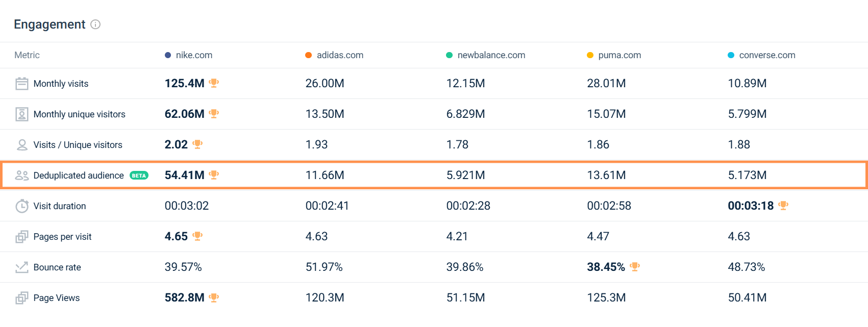Click the Page Views icon
The image size is (868, 327).
(x=22, y=298)
